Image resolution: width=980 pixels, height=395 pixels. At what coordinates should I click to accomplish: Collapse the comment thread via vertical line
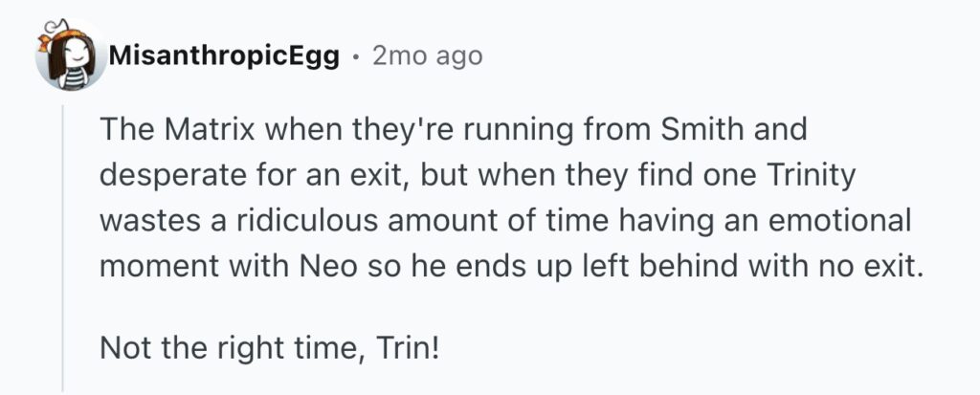[x=63, y=249]
